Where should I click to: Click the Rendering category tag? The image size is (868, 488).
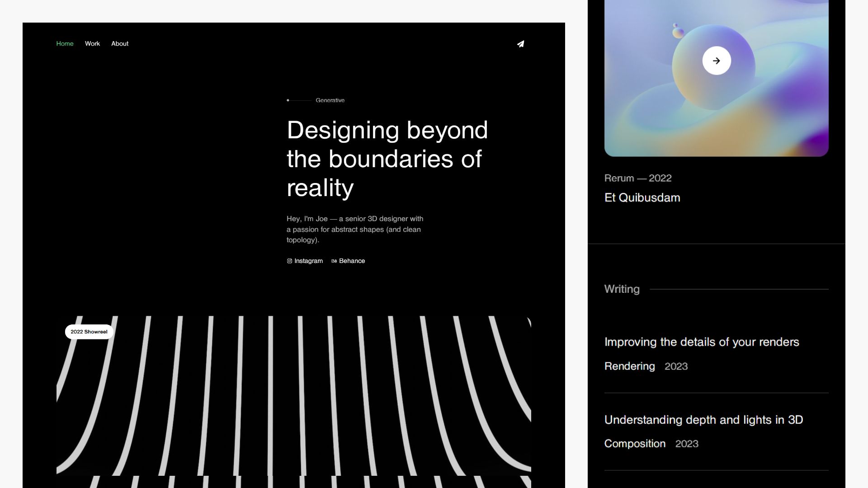629,366
